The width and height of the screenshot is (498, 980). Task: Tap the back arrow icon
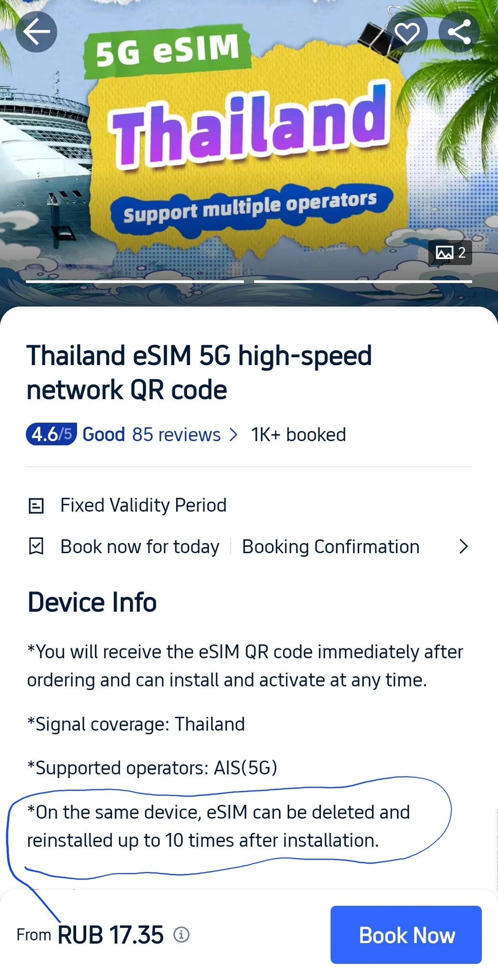[36, 32]
